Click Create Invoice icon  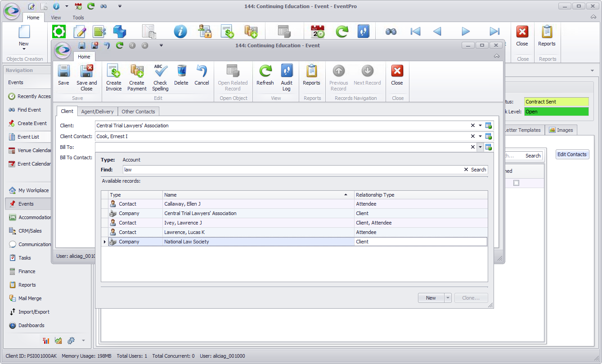[x=113, y=71]
